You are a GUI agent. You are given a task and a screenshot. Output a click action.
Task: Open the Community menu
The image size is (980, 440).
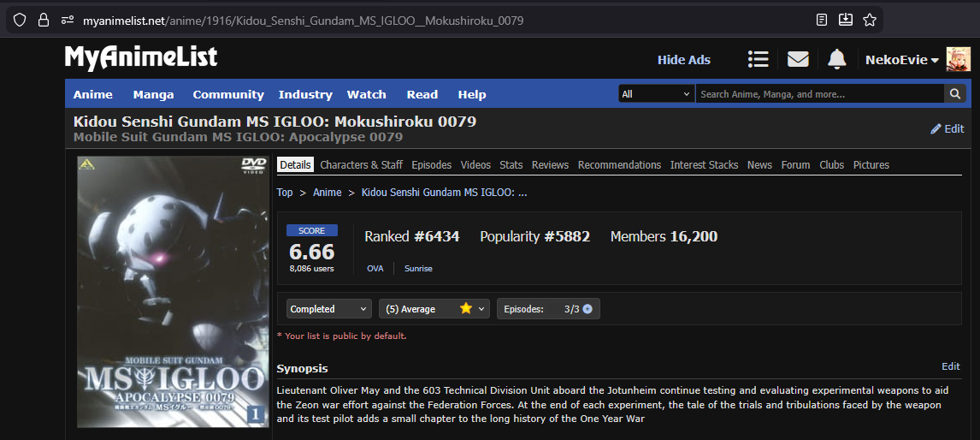[228, 94]
